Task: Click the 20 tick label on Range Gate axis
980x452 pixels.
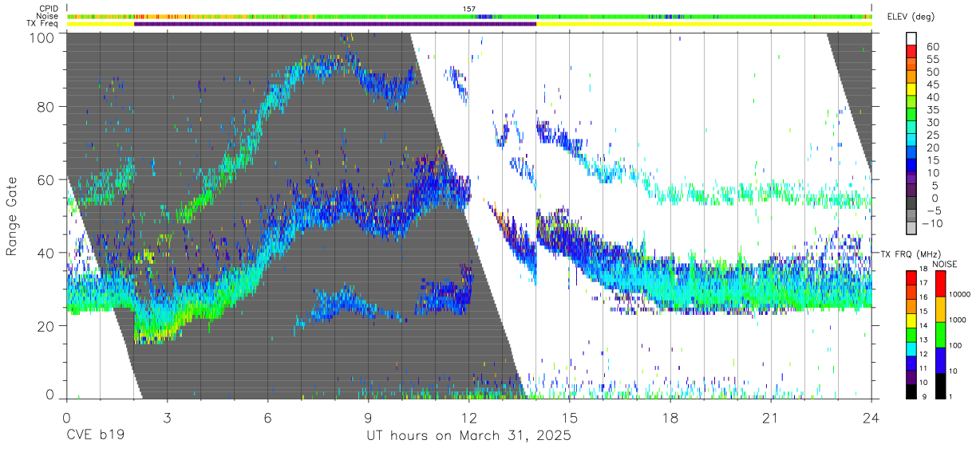Action: [46, 325]
